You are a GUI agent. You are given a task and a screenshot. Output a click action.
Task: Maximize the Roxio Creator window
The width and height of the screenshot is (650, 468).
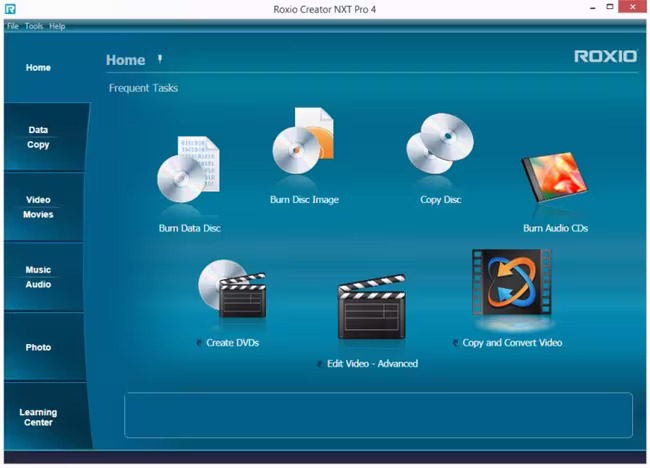[x=610, y=7]
